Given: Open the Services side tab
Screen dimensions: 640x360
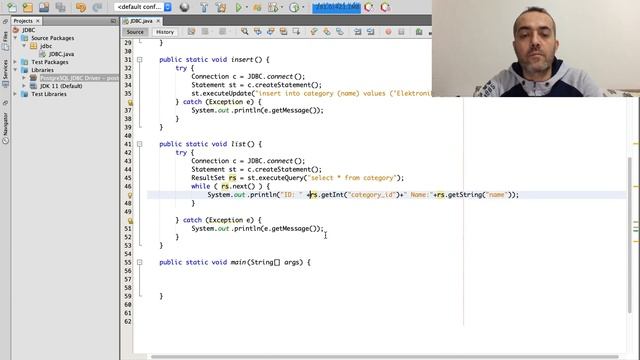Looking at the screenshot, I should click(5, 73).
